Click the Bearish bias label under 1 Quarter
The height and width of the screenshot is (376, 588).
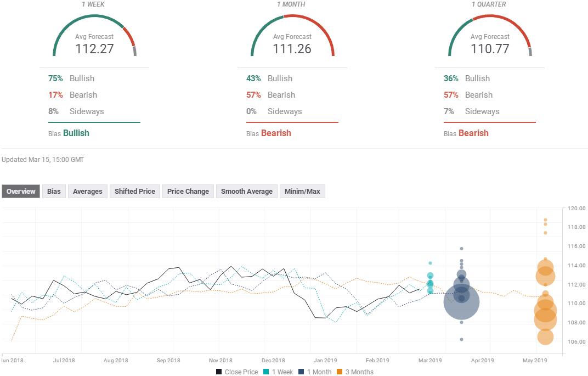point(473,133)
